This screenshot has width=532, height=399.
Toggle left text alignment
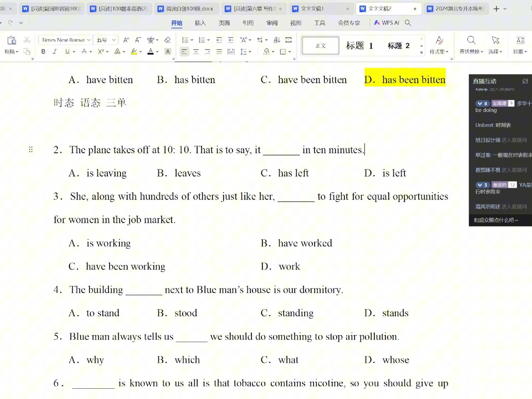[184, 52]
